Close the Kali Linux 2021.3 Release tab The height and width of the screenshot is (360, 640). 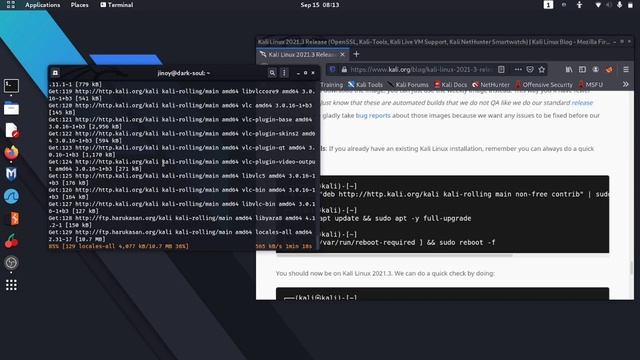pos(342,54)
